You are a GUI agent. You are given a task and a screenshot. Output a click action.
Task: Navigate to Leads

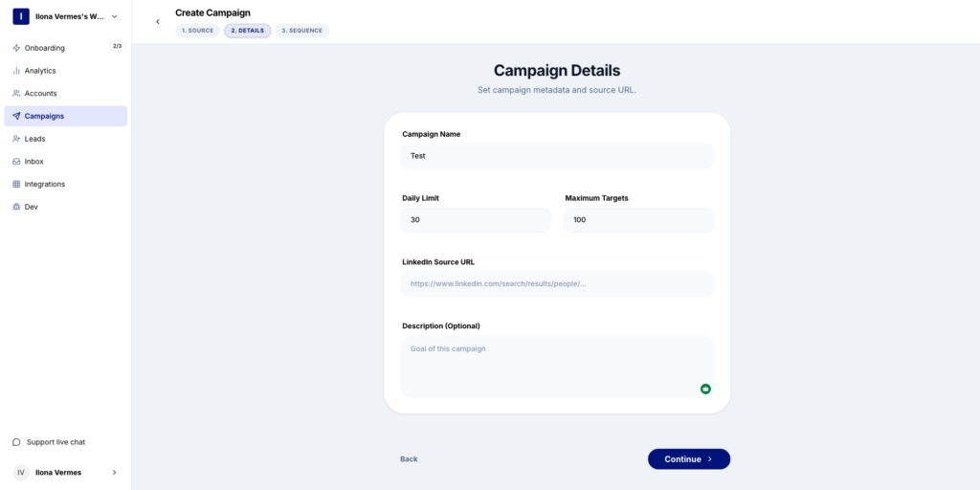tap(66, 139)
